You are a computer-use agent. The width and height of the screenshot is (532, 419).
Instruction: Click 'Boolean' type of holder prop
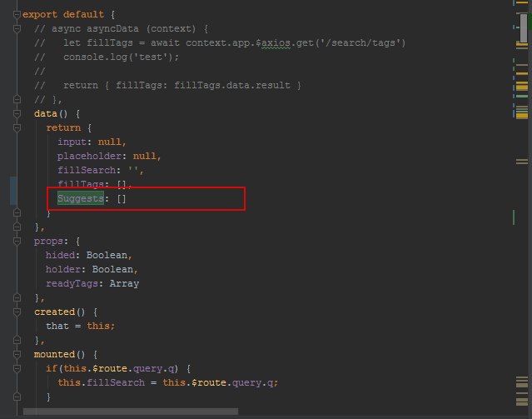pyautogui.click(x=112, y=270)
